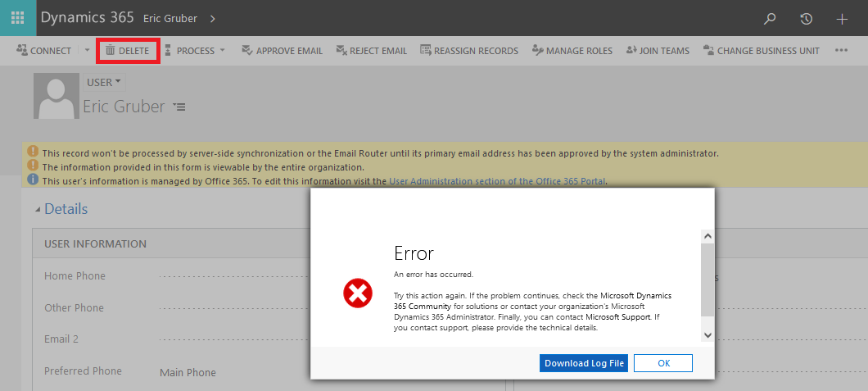
Task: Open the more commands ellipsis
Action: pyautogui.click(x=841, y=51)
